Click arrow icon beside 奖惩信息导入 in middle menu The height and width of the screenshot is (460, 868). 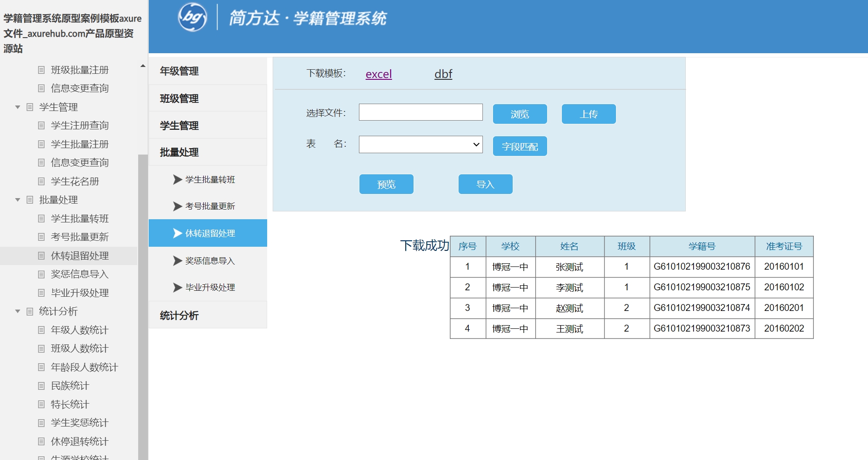[x=177, y=260]
